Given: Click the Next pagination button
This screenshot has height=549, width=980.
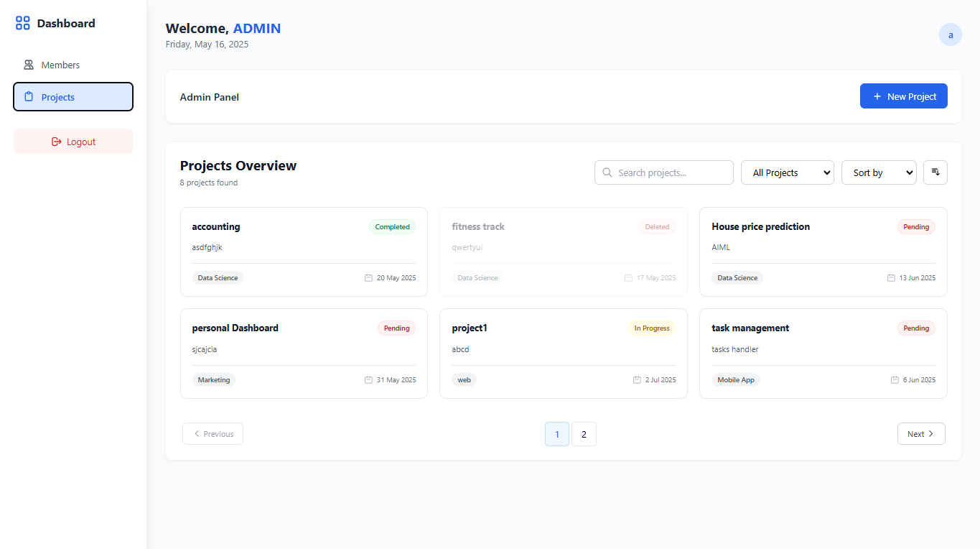Looking at the screenshot, I should click(x=920, y=434).
